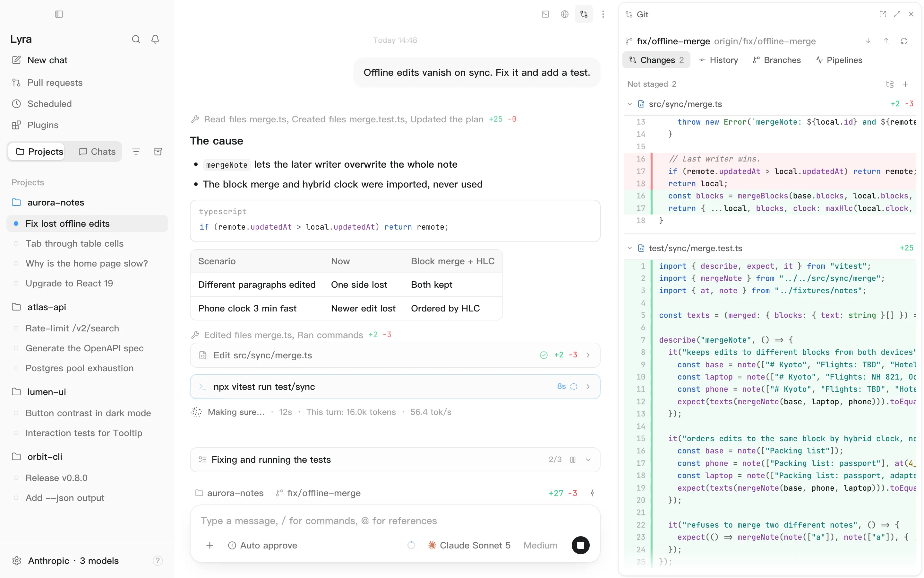Expand Read files tool summary line
This screenshot has height=578, width=924.
pyautogui.click(x=354, y=119)
